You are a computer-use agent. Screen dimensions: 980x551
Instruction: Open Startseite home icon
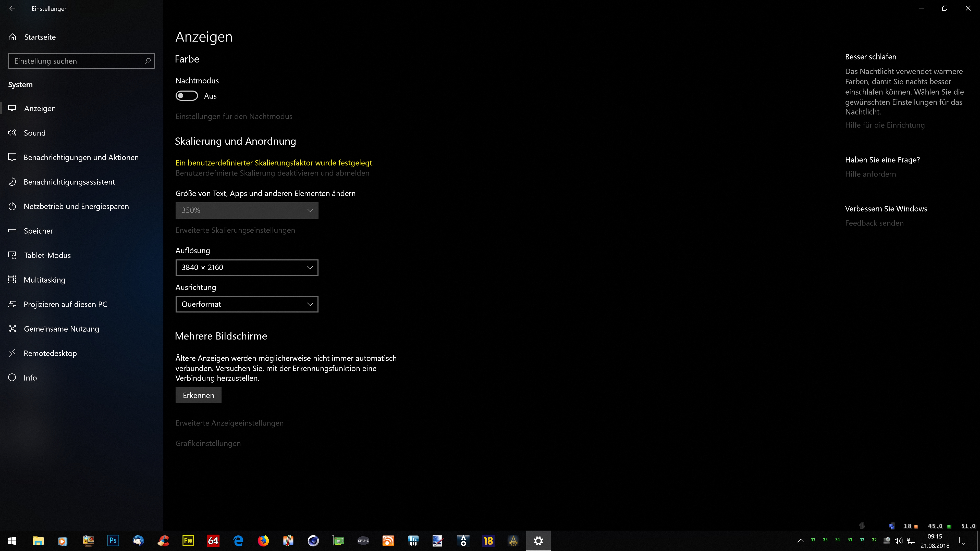coord(13,37)
